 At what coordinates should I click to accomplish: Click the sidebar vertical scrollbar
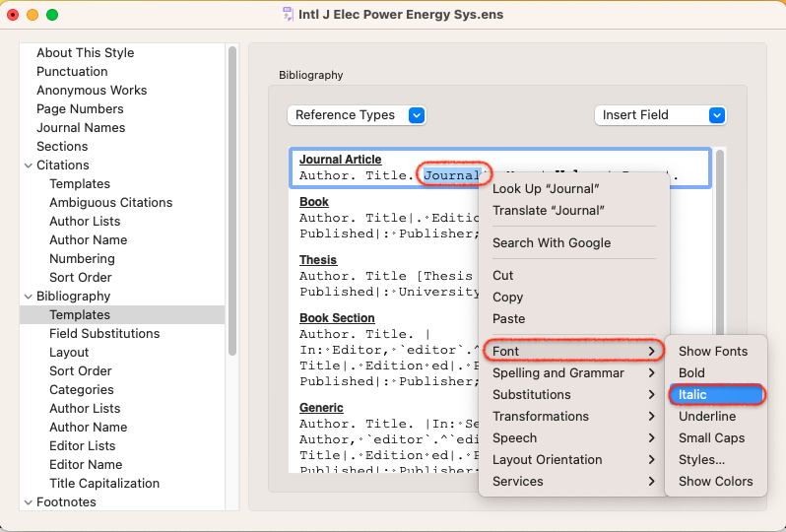point(232,201)
